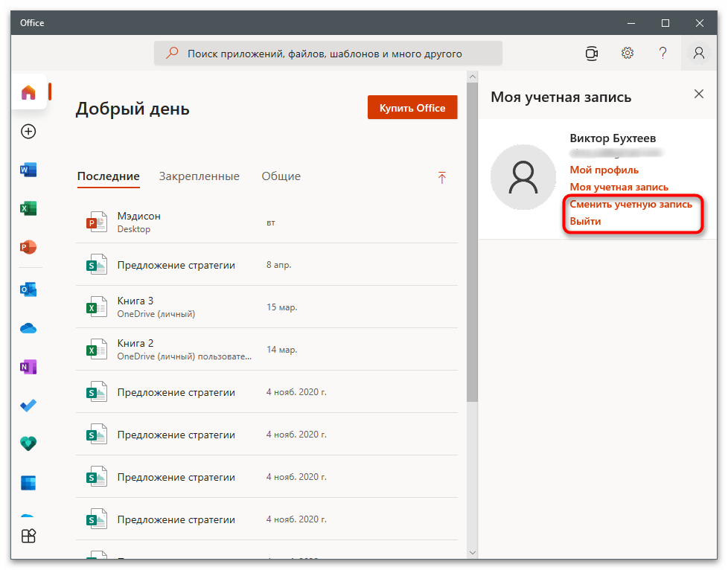
Task: Open the Книга 2 workbook
Action: point(266,349)
